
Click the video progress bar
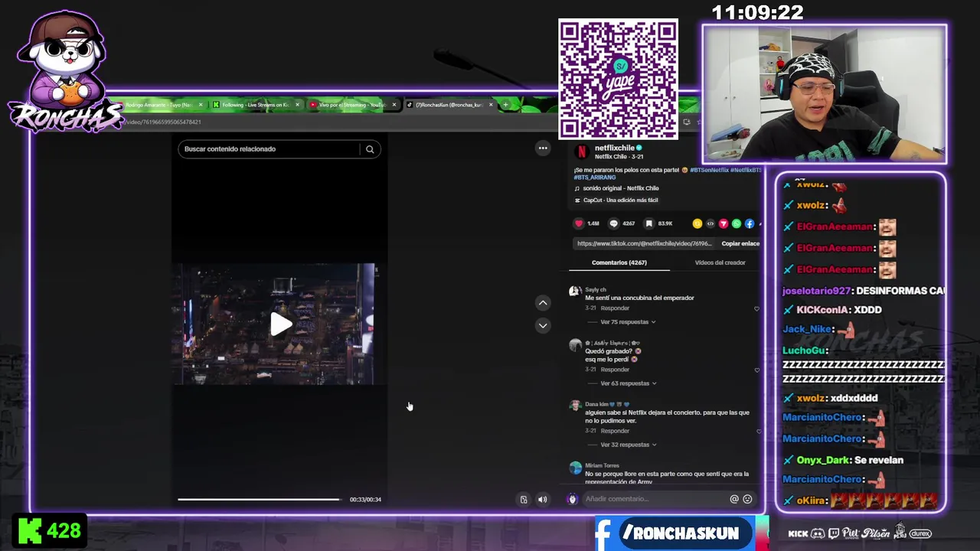260,499
